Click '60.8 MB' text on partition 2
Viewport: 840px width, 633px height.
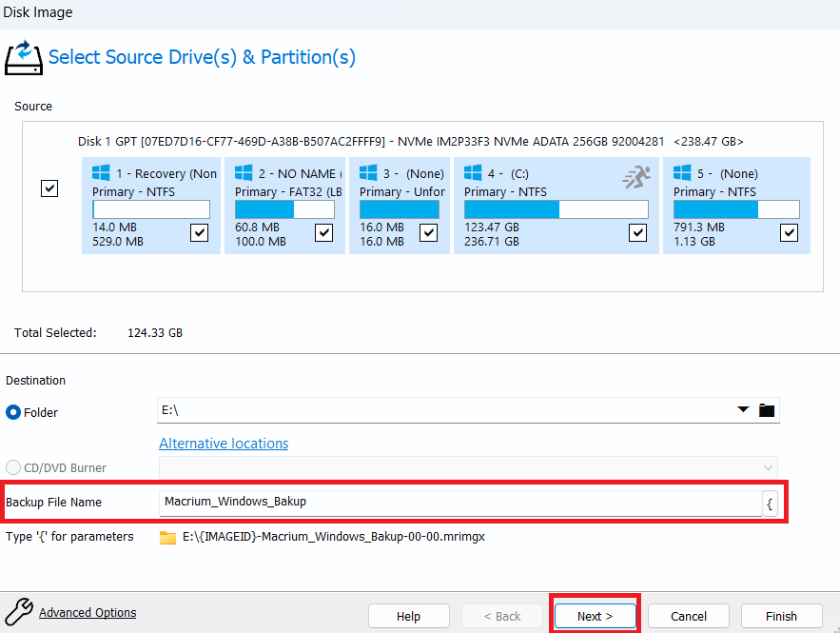tap(257, 227)
